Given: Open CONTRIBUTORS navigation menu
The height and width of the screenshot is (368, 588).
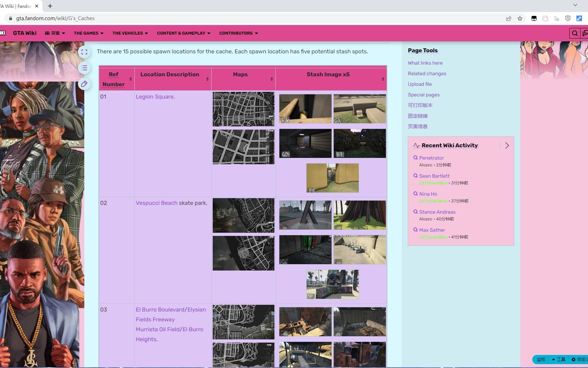Looking at the screenshot, I should (238, 33).
